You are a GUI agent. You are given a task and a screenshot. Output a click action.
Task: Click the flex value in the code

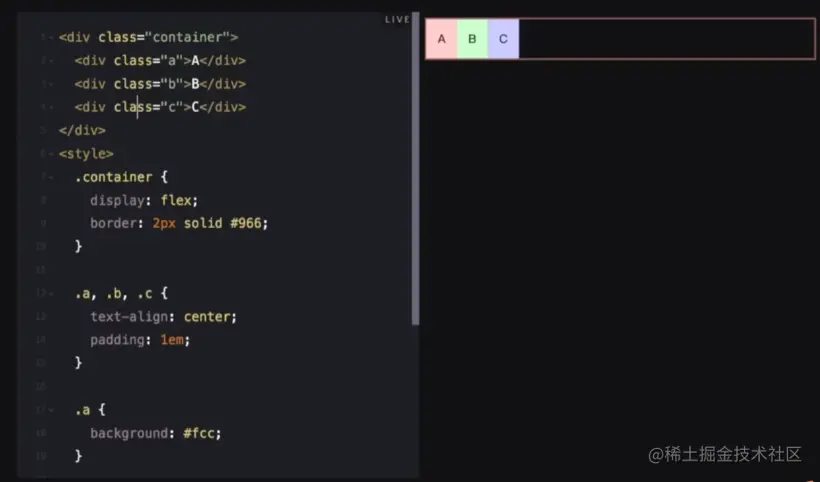point(176,200)
